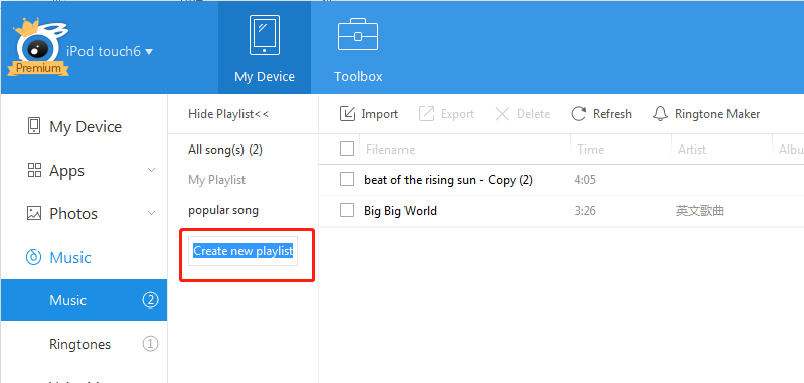Viewport: 804px width, 383px height.
Task: Click the Create new playlist name field
Action: pos(243,251)
